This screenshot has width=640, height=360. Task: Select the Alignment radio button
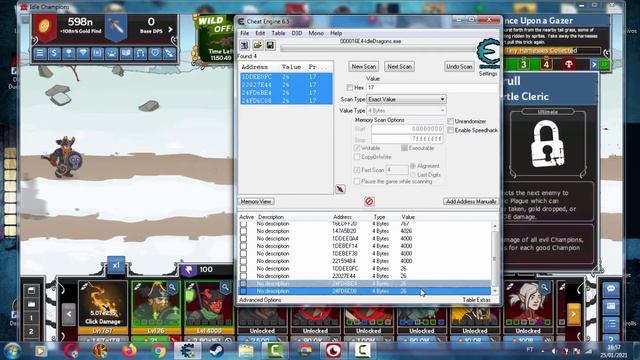point(413,166)
